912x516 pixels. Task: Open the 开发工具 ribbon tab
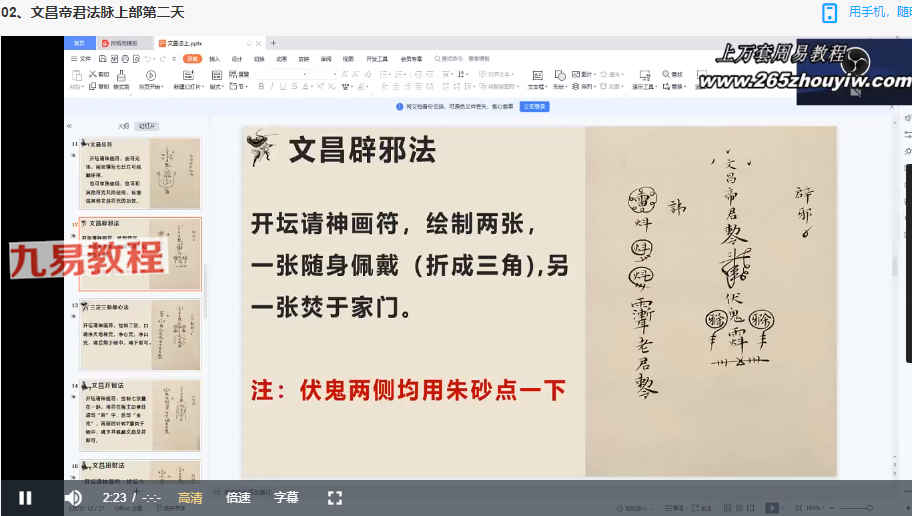click(x=377, y=59)
